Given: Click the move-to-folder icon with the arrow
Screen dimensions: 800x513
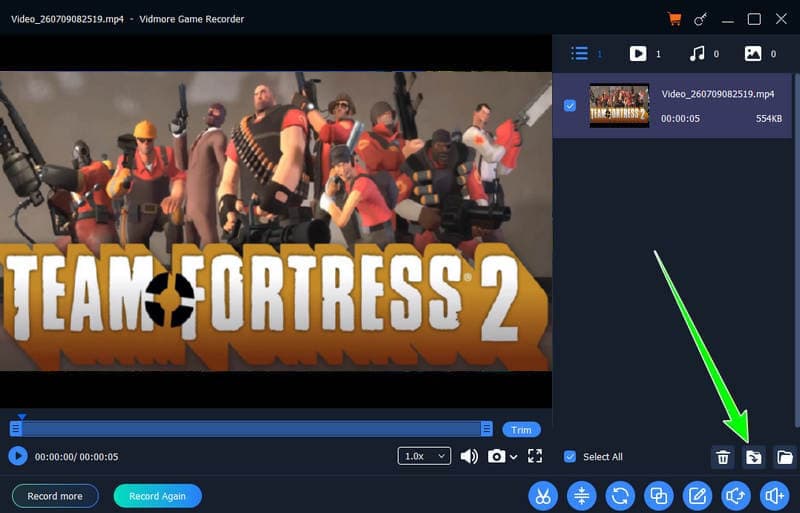Looking at the screenshot, I should [x=753, y=457].
